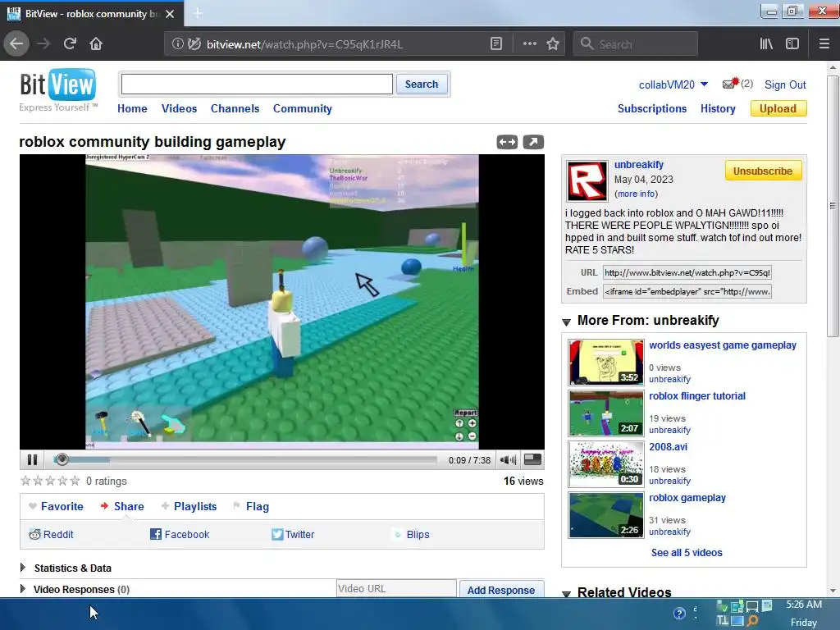Screen dimensions: 840x630
Task: Focus the Video URL response field
Action: (x=396, y=588)
